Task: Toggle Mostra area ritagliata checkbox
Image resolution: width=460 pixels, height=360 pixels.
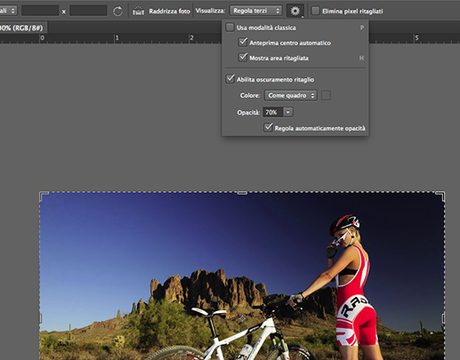Action: tap(243, 57)
